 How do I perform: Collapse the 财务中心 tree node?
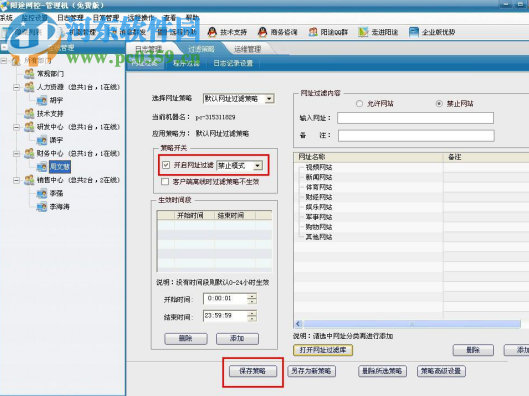pos(16,154)
